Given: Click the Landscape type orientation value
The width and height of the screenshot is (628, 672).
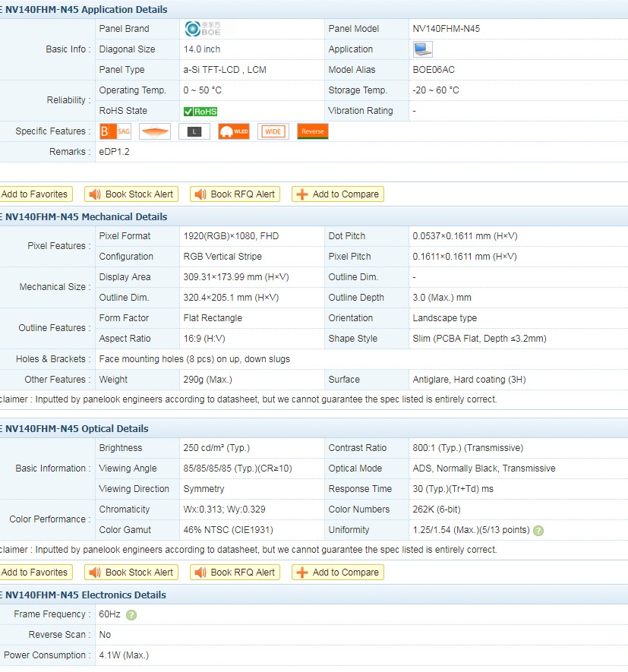Looking at the screenshot, I should click(444, 318).
